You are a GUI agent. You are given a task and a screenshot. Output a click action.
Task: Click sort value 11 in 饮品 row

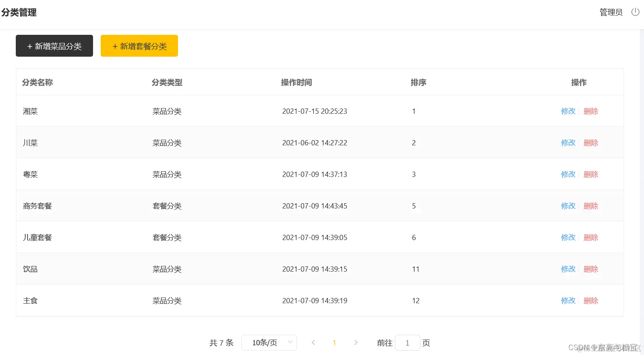[415, 269]
